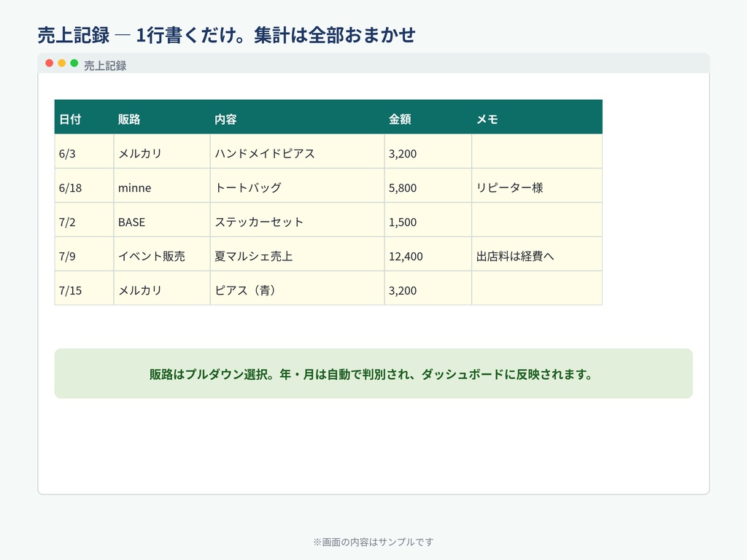
Task: Open the イベント販売 channel cell
Action: (x=162, y=254)
